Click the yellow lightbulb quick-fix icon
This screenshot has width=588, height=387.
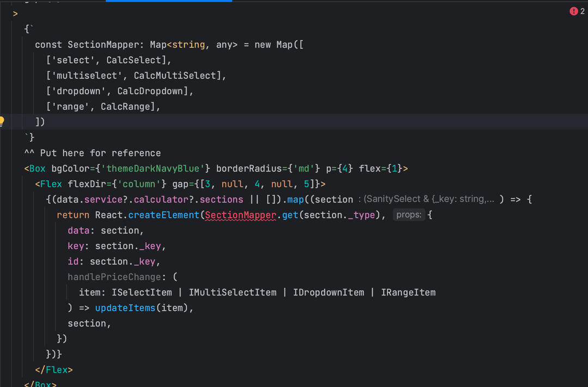coord(2,121)
